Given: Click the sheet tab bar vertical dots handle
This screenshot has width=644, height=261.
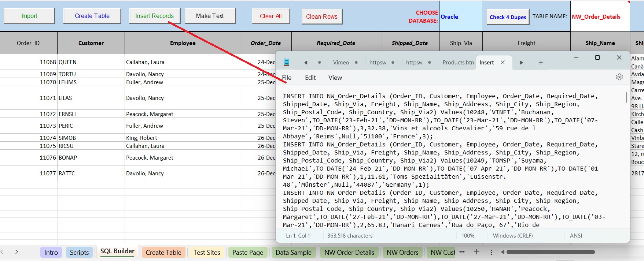Looking at the screenshot, I should click(492, 252).
